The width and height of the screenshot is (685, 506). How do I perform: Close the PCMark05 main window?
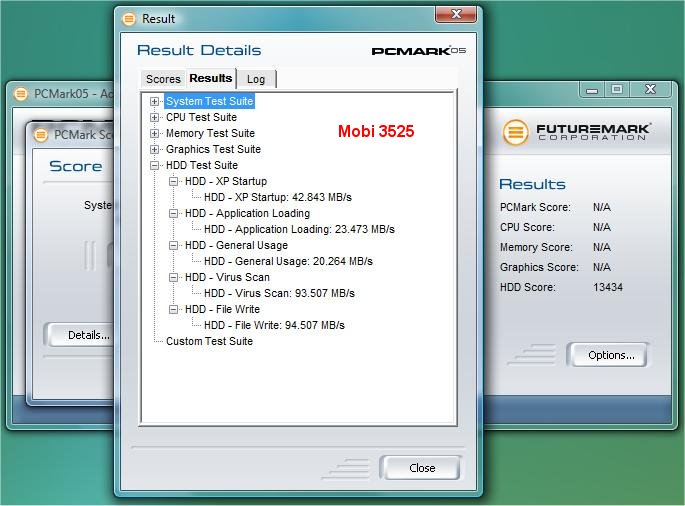(650, 90)
